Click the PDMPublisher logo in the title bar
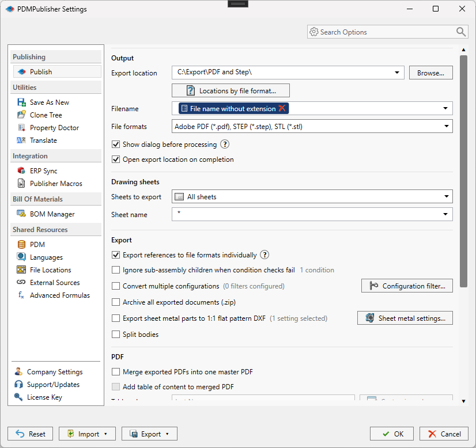Image resolution: width=476 pixels, height=448 pixels. (10, 9)
